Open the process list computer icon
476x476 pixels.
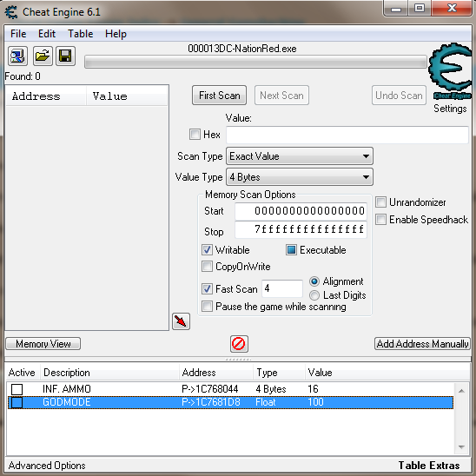coord(18,56)
